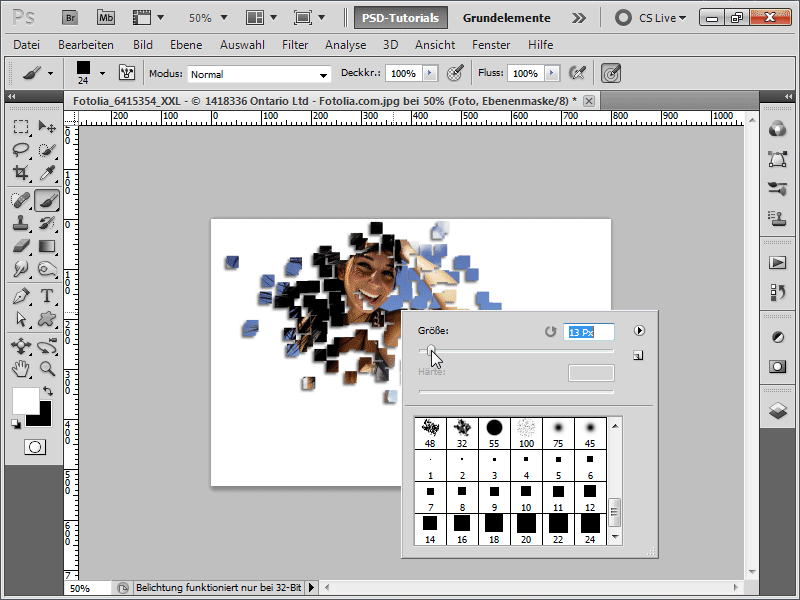Close the Fotolia document tab

tap(589, 101)
